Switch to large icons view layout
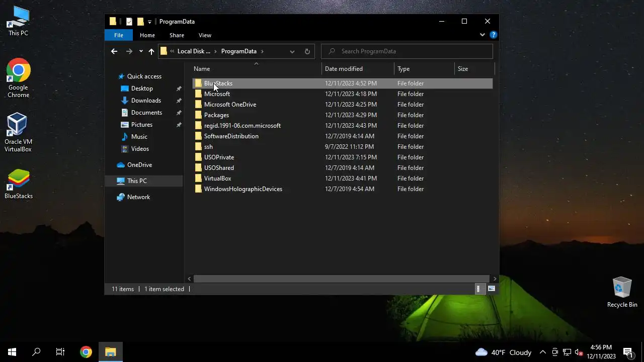Screen dimensions: 644x362 492,289
